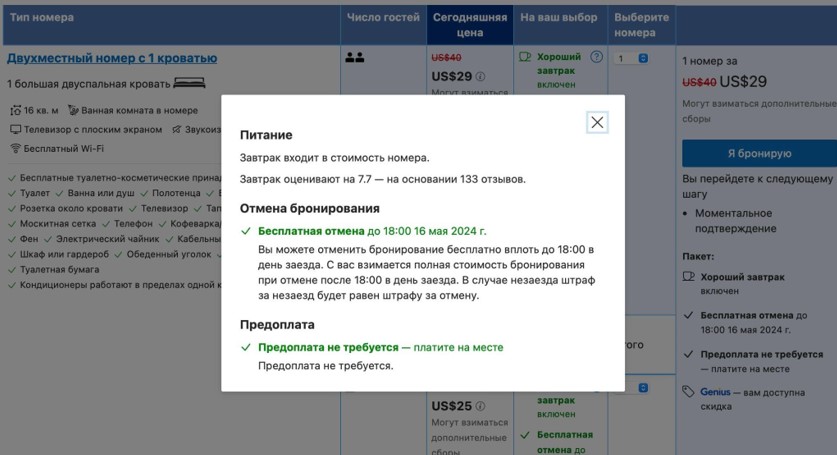This screenshot has width=837, height=455.
Task: Click the info icon beside US$25 price
Action: click(480, 406)
